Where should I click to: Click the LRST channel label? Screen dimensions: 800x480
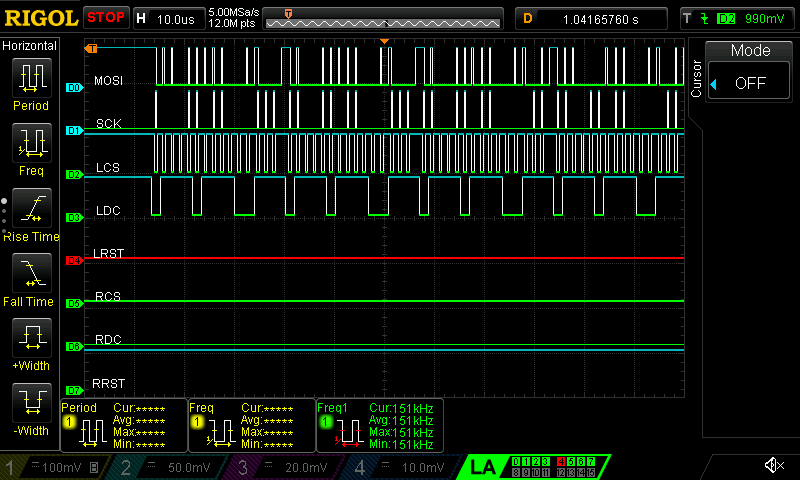109,254
